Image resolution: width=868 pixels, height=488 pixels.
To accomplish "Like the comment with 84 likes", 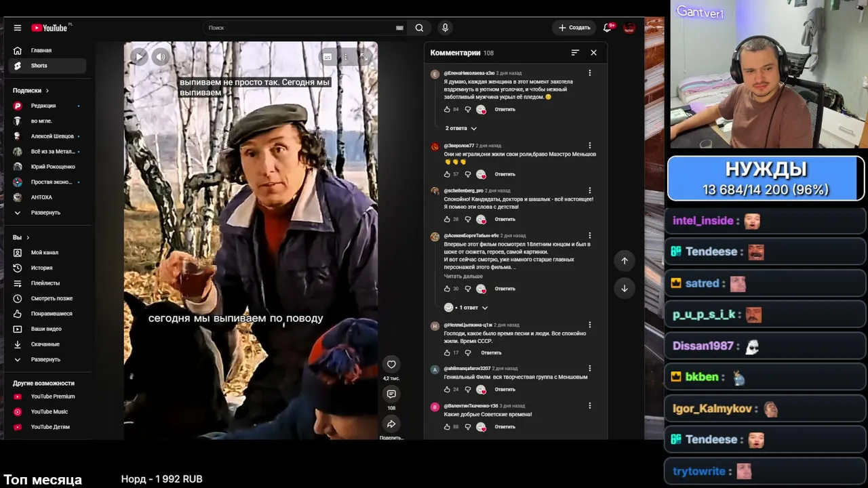I will [x=447, y=109].
